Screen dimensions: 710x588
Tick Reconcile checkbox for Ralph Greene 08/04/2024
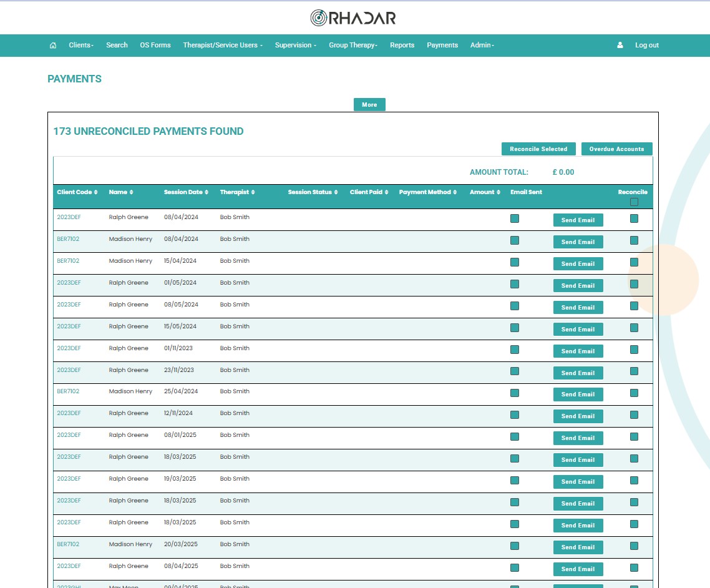[x=634, y=219]
